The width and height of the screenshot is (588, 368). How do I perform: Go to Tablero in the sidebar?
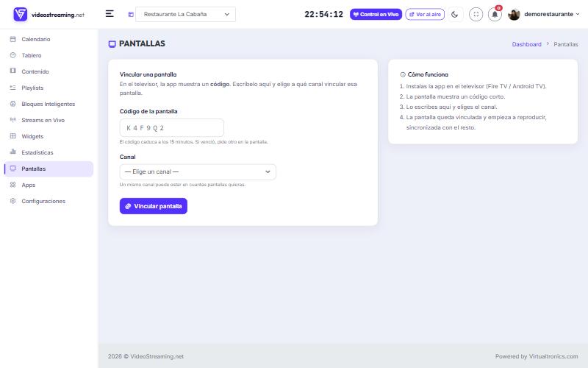32,55
